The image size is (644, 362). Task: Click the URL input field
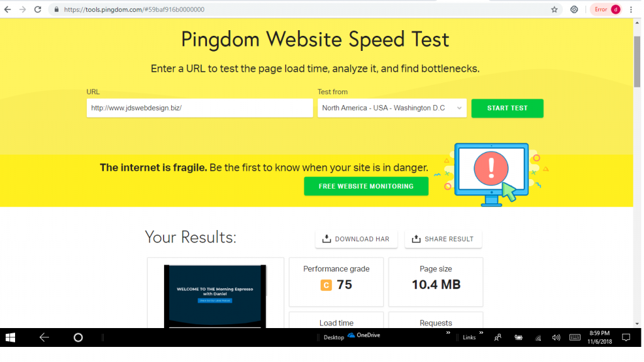(x=199, y=108)
